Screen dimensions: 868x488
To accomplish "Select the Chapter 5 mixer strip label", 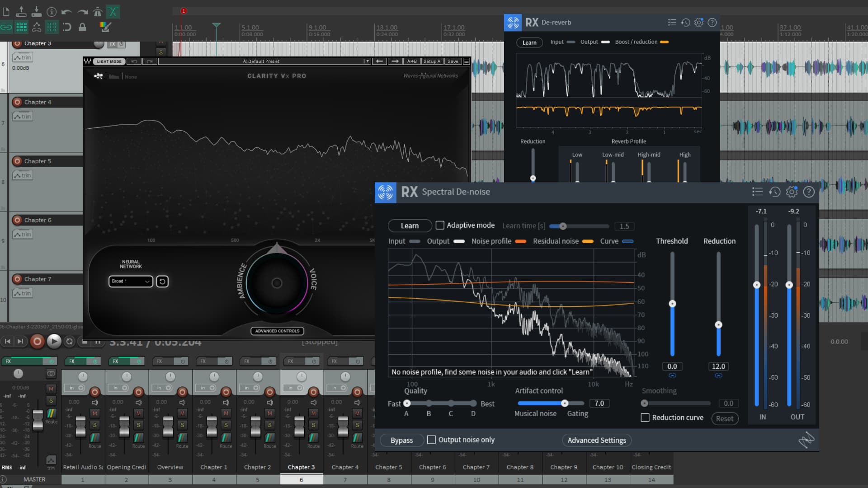I will 388,467.
